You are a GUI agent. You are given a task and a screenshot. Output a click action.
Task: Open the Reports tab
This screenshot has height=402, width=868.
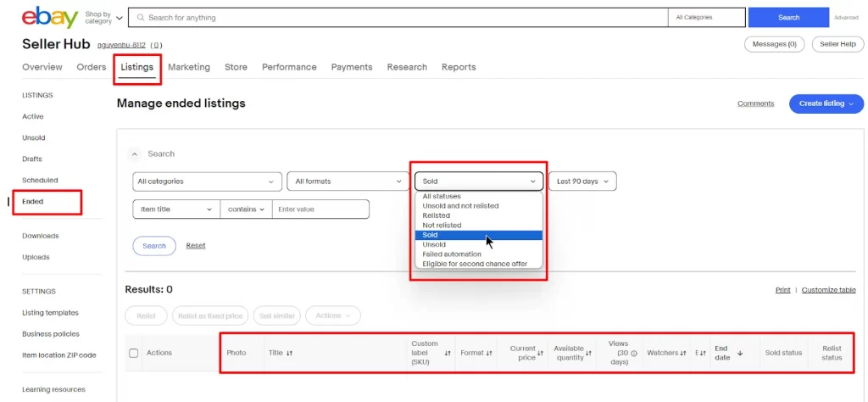(459, 67)
